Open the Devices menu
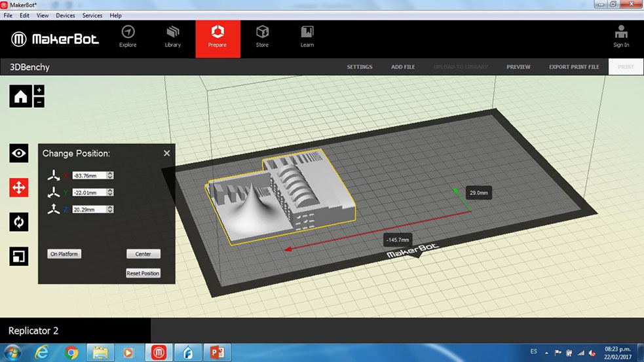The image size is (644, 362). [66, 15]
